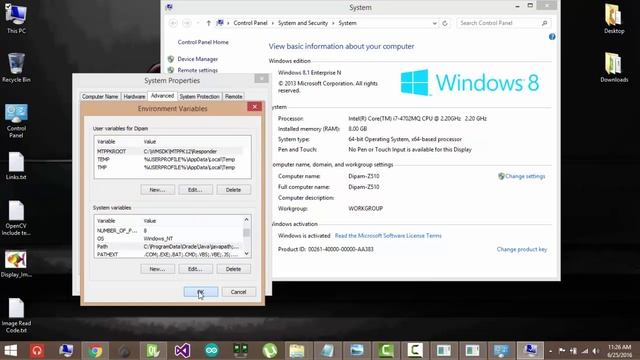
Task: Select the Display_Im... desktop icon
Action: pyautogui.click(x=16, y=264)
